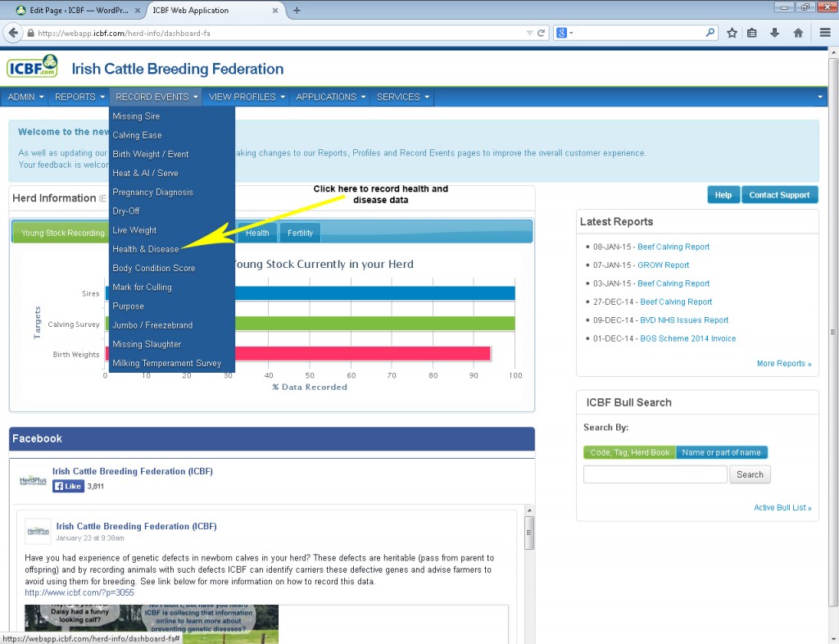839x644 pixels.
Task: Open BVD NHS Issues Report
Action: pyautogui.click(x=684, y=320)
